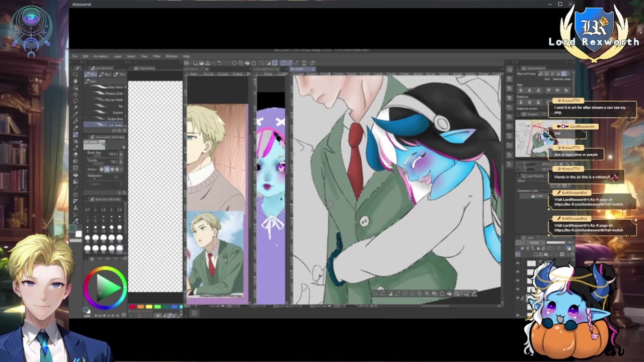Open the Filter menu
Viewport: 644px width, 362px height.
tap(156, 56)
